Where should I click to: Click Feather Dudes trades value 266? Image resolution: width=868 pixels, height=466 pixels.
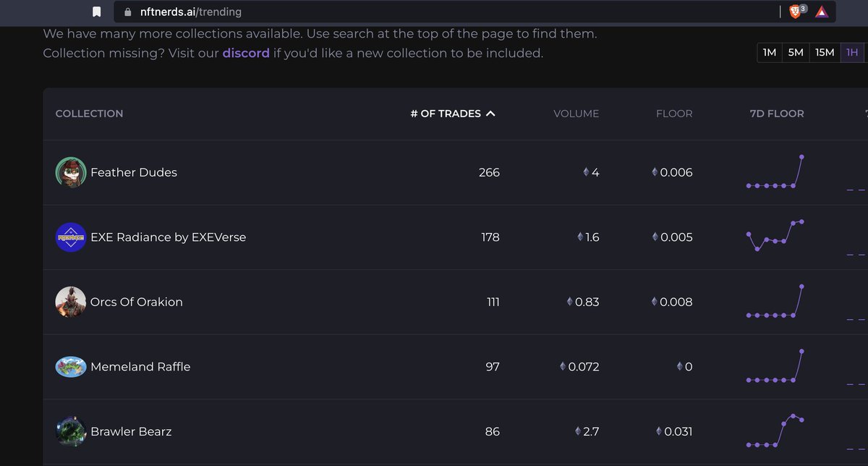(489, 172)
